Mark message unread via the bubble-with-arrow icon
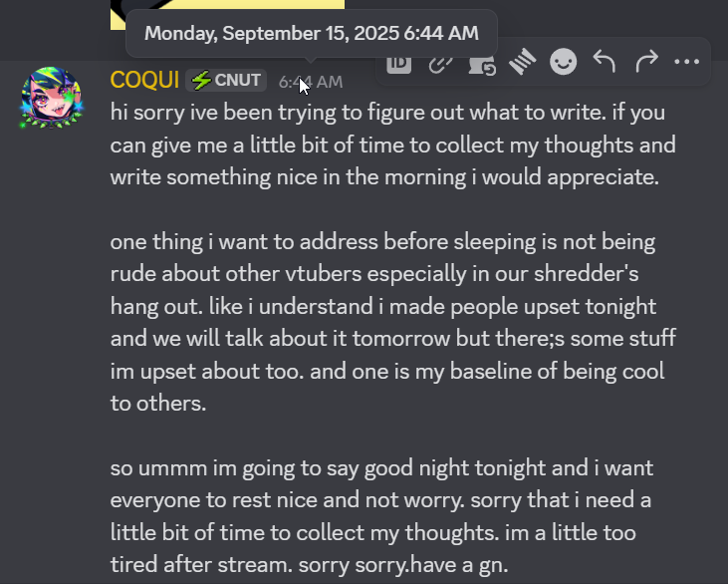Viewport: 728px width, 584px height. coord(481,63)
